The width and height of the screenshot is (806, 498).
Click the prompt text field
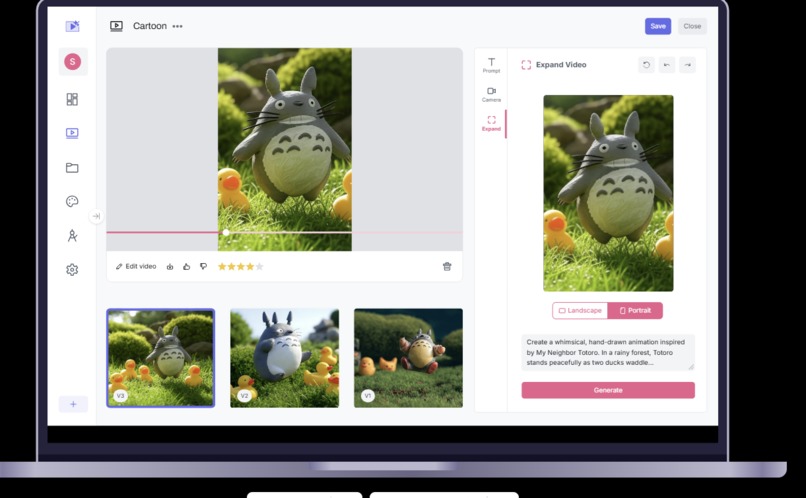[x=608, y=352]
